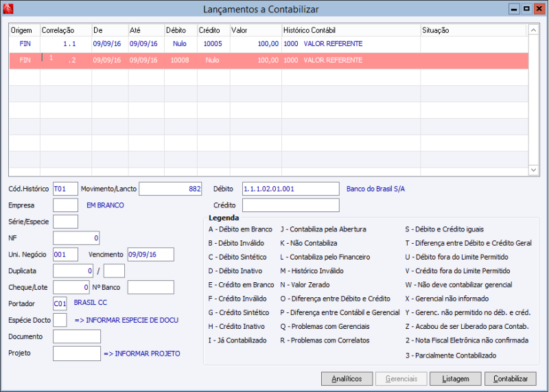The image size is (549, 392).
Task: Click the empty Crédito account field
Action: (290, 205)
